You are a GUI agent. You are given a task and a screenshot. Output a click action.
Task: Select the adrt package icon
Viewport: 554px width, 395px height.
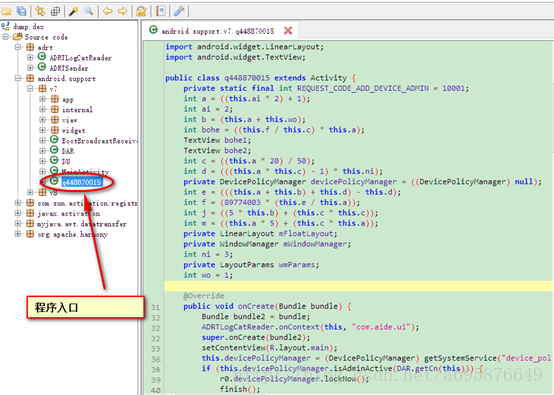[x=30, y=47]
